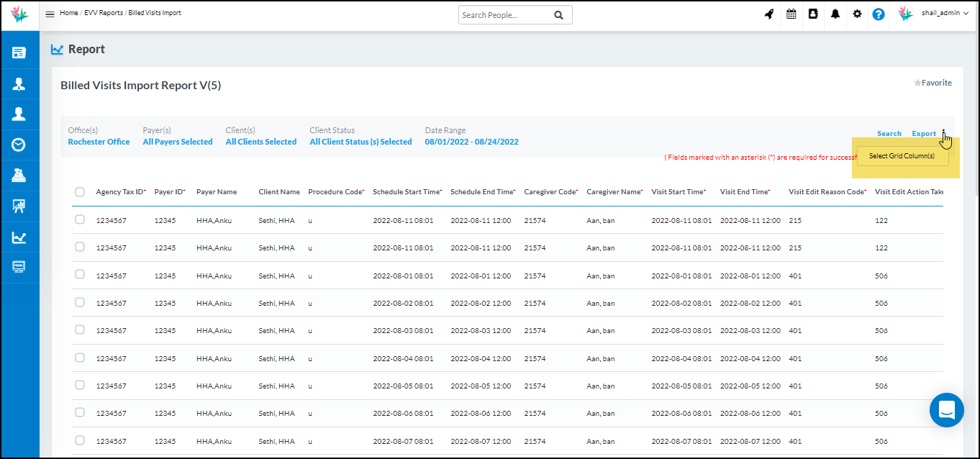Open the address book contacts icon
This screenshot has width=980, height=459.
pos(813,14)
